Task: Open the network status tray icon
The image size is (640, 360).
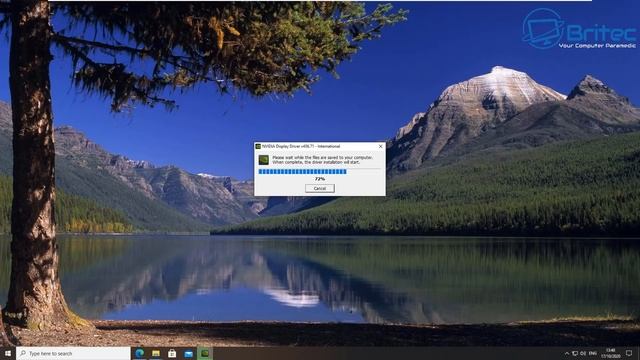Action: (575, 353)
